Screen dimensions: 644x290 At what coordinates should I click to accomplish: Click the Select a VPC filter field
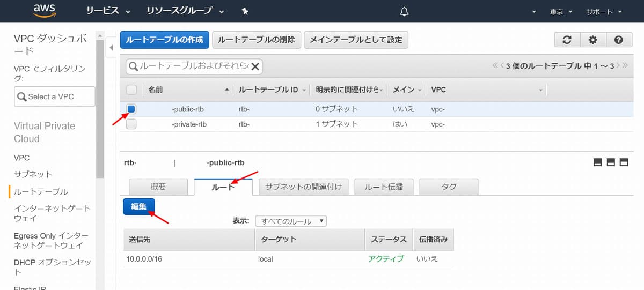click(55, 96)
